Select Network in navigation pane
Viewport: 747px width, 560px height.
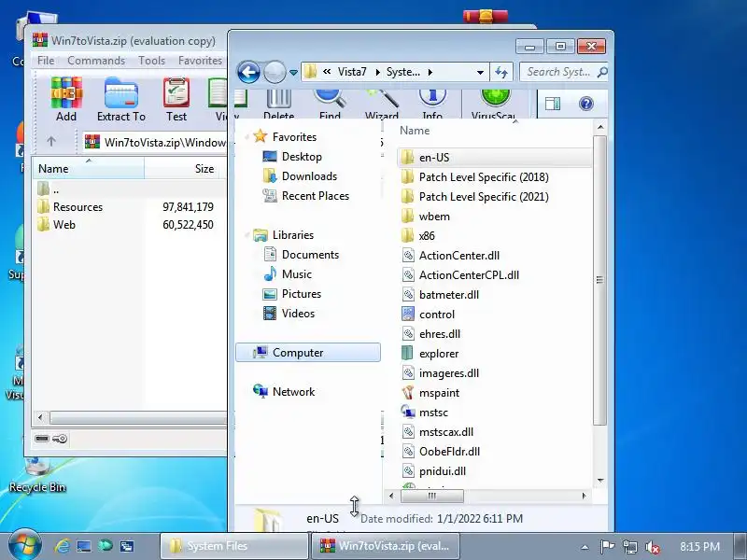tap(293, 392)
